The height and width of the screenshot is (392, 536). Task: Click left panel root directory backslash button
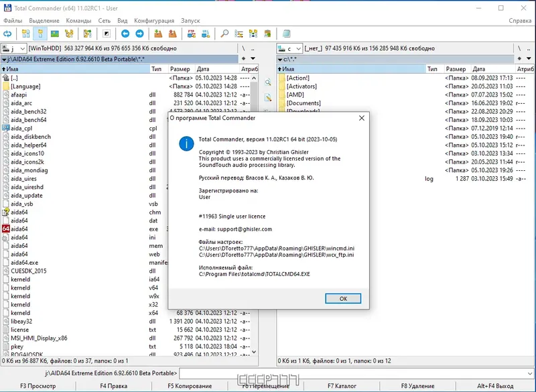(x=243, y=48)
